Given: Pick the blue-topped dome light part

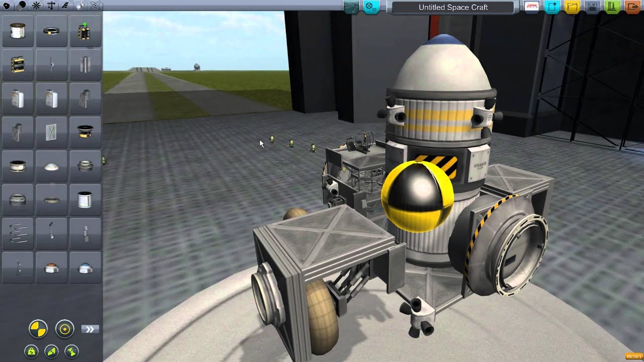Looking at the screenshot, I should [x=85, y=267].
